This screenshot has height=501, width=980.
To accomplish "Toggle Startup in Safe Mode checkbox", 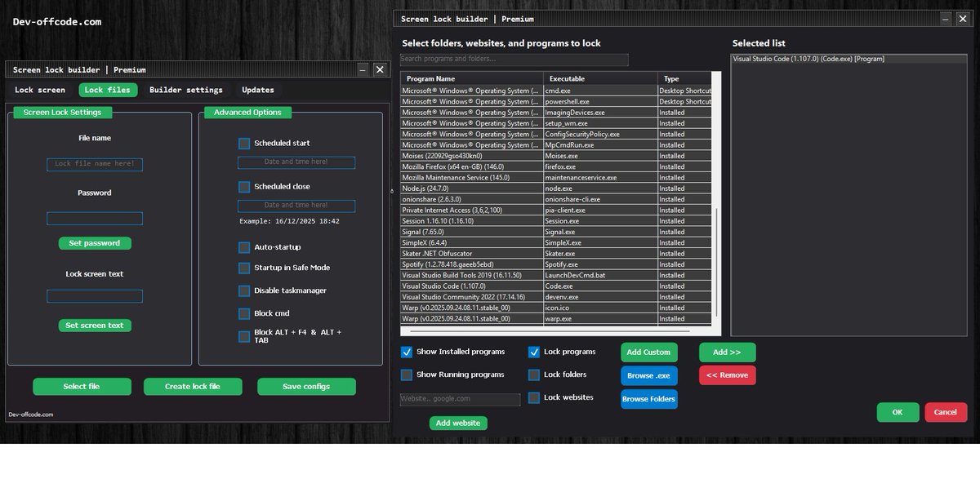I will 244,268.
